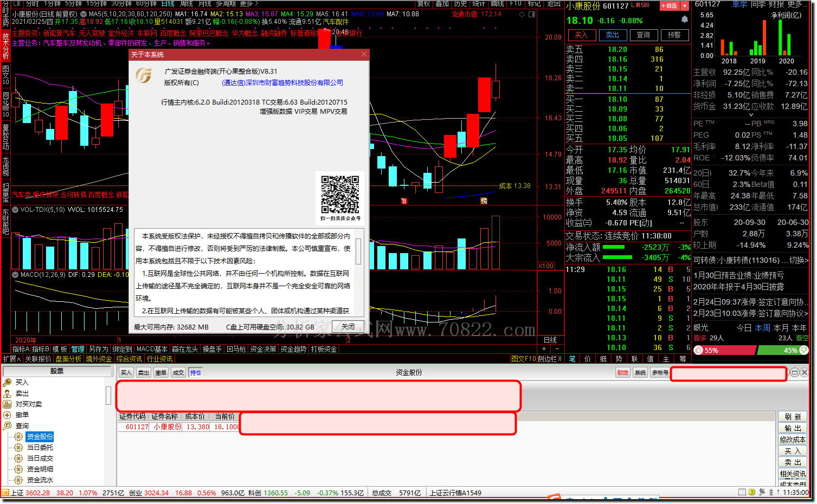Image resolution: width=817 pixels, height=504 pixels.
Task: Click the gear icon beside 资金股份
Action: click(x=18, y=437)
